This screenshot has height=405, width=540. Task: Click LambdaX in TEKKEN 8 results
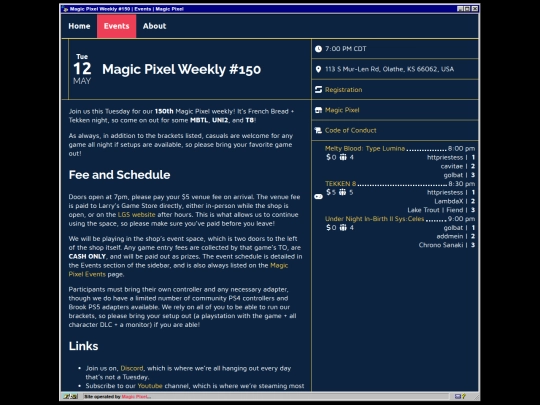(448, 201)
